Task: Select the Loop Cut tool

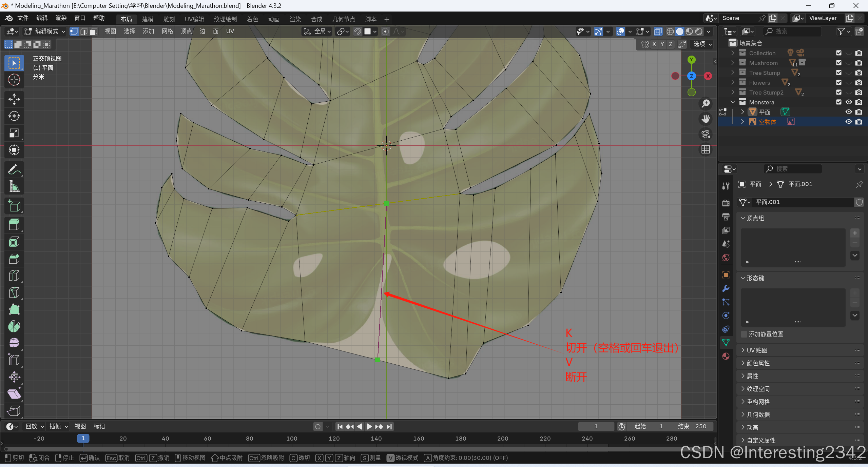Action: 14,276
